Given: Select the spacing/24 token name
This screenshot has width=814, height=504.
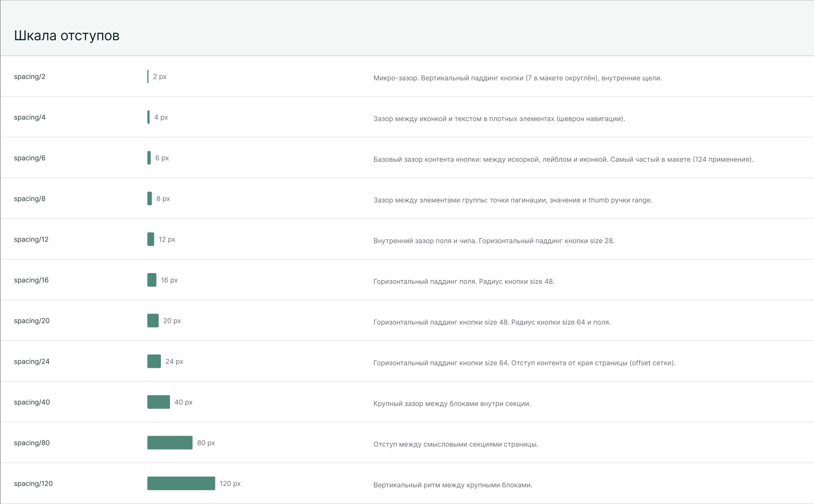Looking at the screenshot, I should [32, 362].
